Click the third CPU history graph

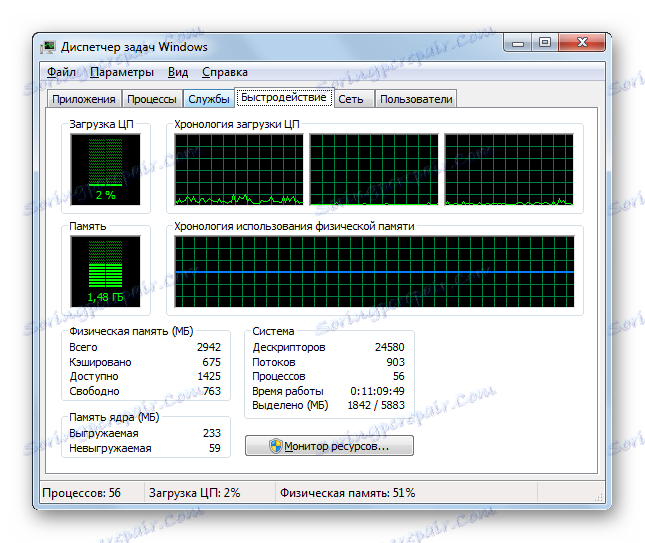click(509, 169)
